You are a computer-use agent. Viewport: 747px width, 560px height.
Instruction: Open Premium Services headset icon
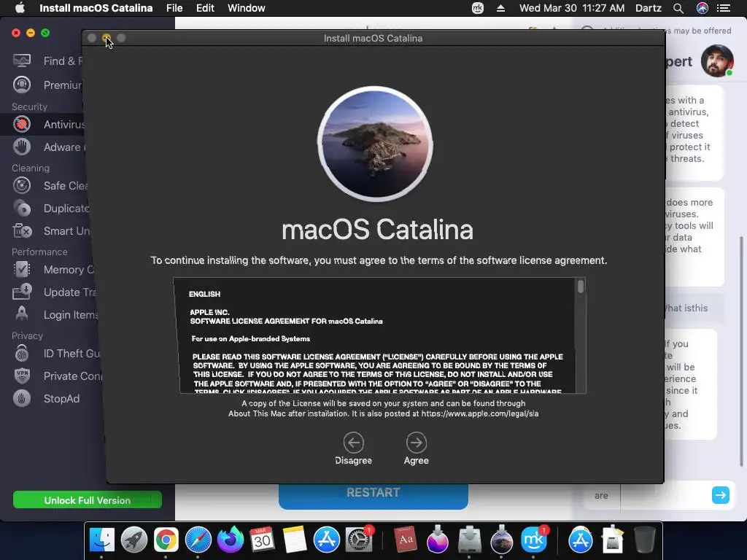pos(22,85)
